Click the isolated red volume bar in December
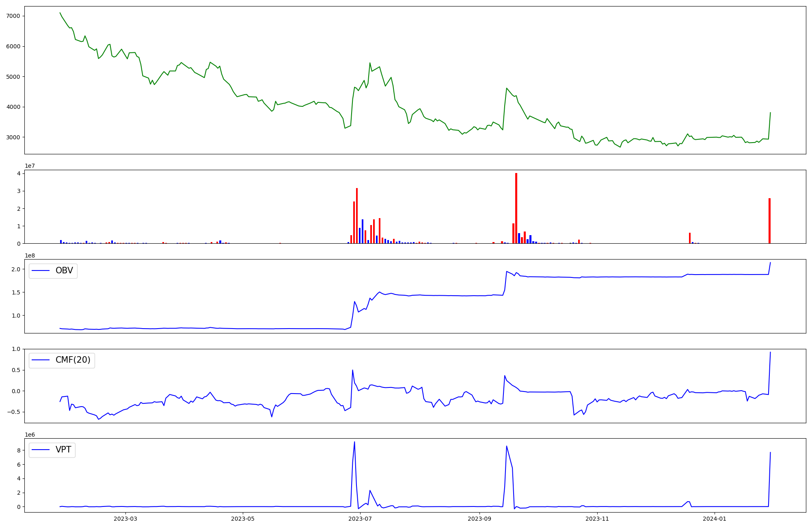The height and width of the screenshot is (528, 812). pyautogui.click(x=689, y=238)
